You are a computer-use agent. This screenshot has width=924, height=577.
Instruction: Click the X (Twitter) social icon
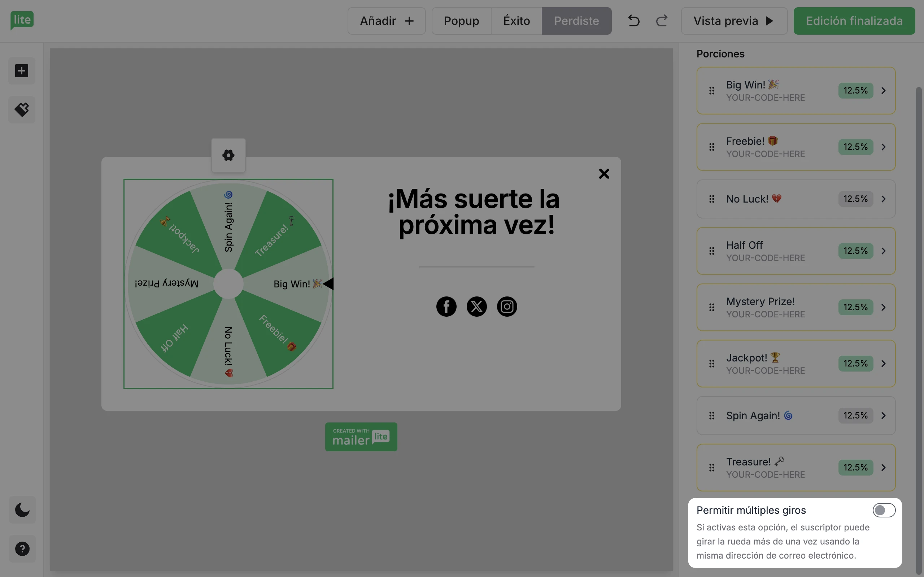click(476, 307)
